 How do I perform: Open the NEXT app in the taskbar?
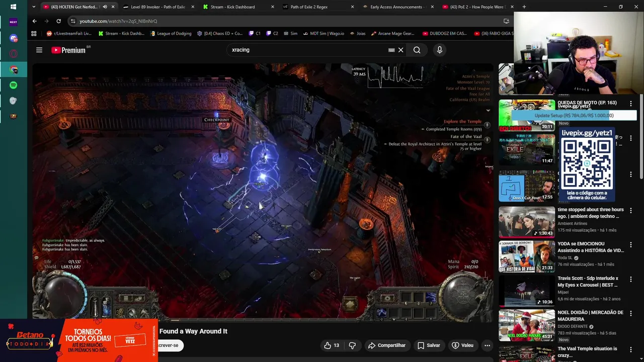coord(14,22)
